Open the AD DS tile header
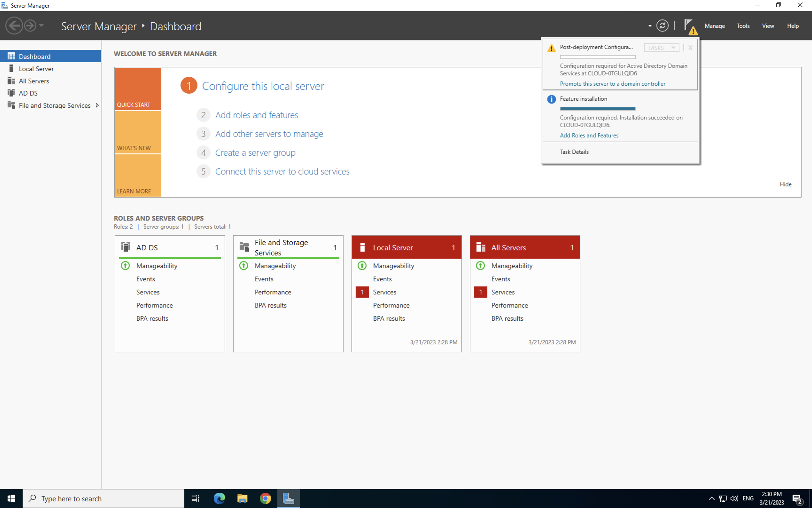812x508 pixels. click(170, 247)
